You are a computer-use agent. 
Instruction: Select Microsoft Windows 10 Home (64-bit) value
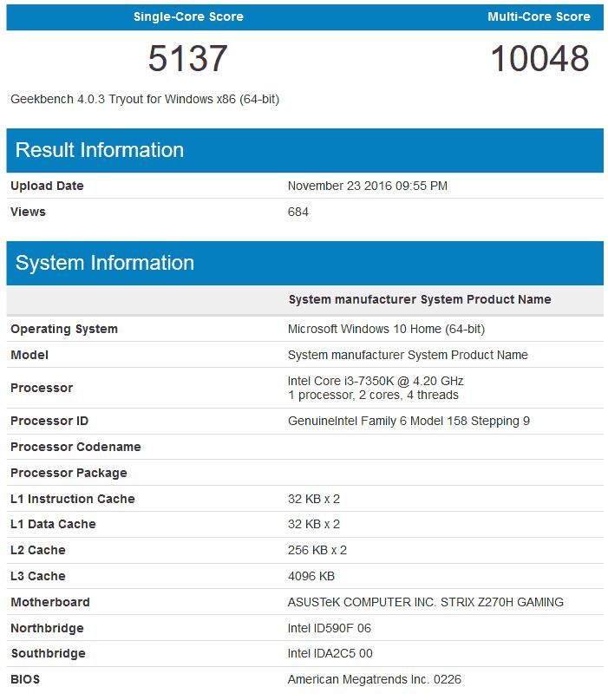tap(386, 329)
